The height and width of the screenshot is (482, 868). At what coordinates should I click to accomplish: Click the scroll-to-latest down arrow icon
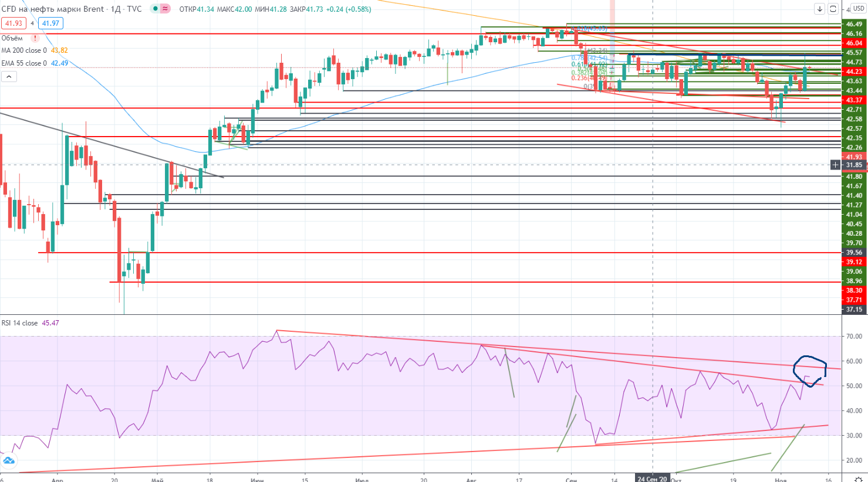click(x=820, y=9)
